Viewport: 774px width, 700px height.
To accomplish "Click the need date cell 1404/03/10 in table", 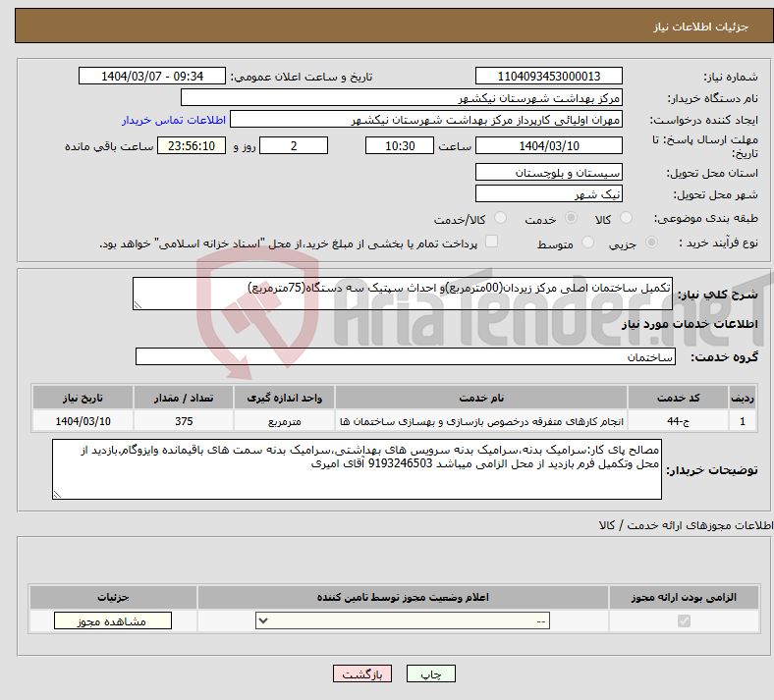I will [83, 421].
